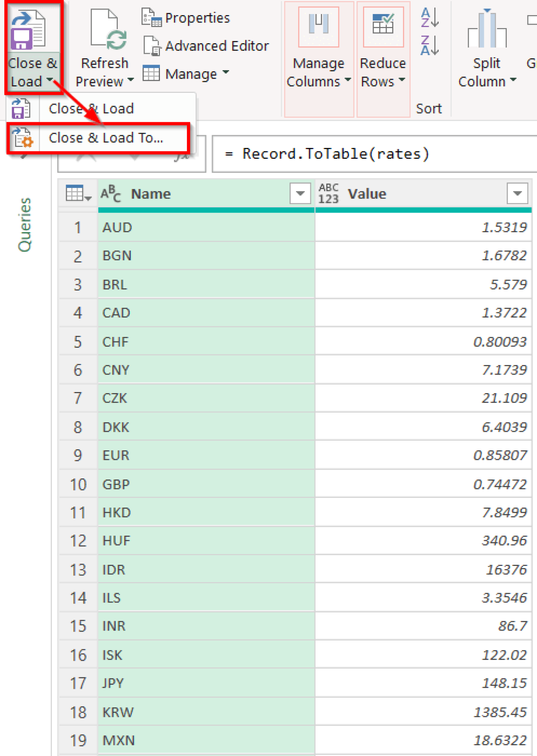Click the Close & Load To gear icon

tap(22, 138)
